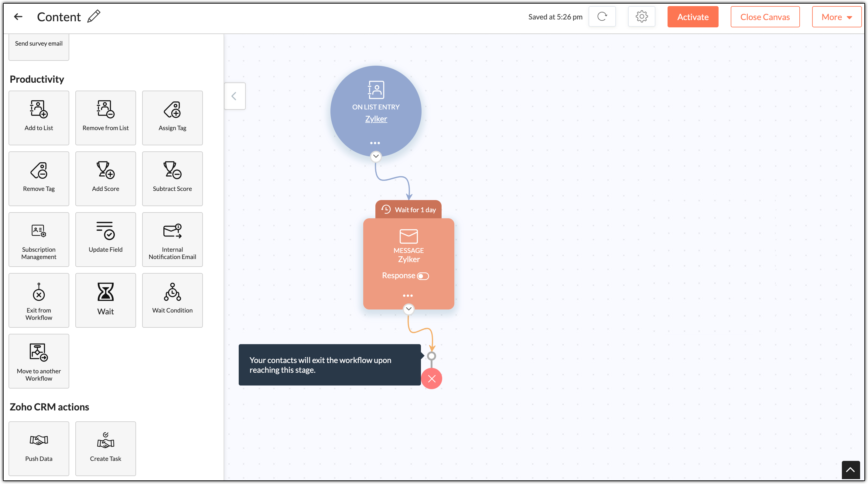Screen dimensions: 868x484
Task: Select the Subtract Score action
Action: point(172,178)
